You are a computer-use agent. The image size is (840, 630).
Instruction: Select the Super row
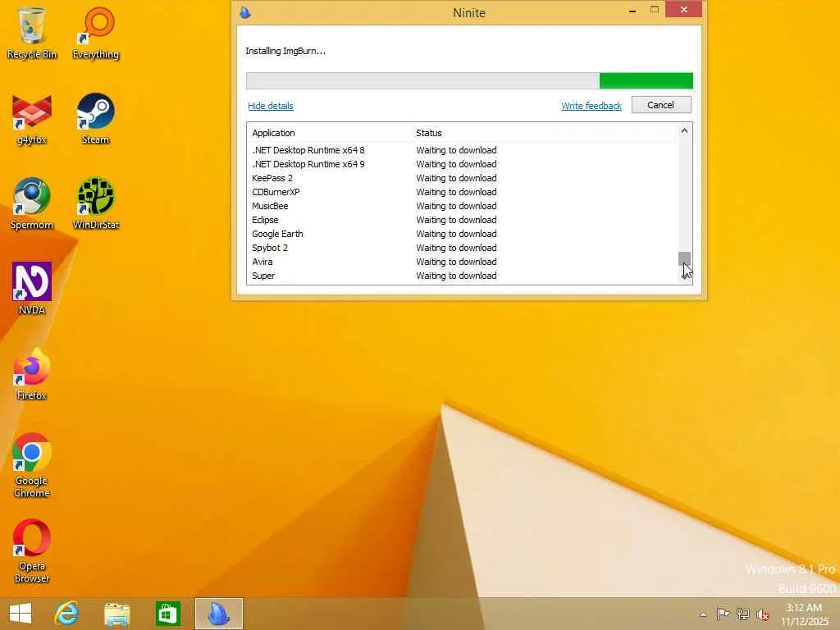pos(462,276)
